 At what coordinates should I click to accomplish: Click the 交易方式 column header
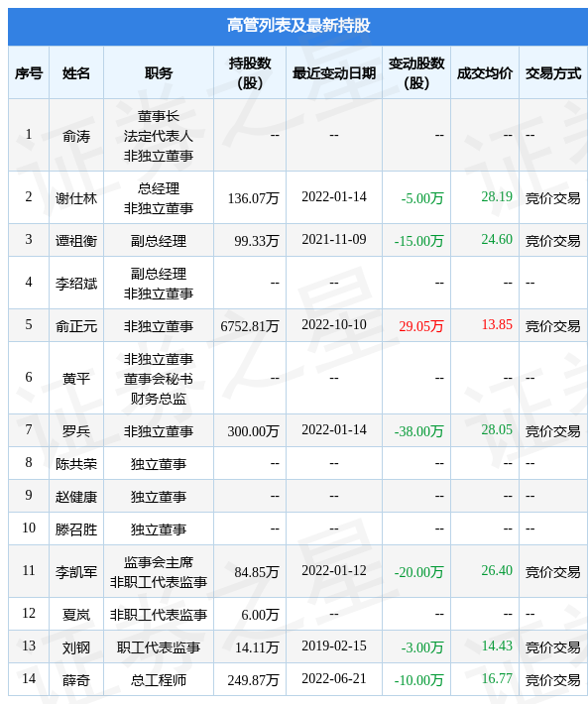click(x=553, y=73)
